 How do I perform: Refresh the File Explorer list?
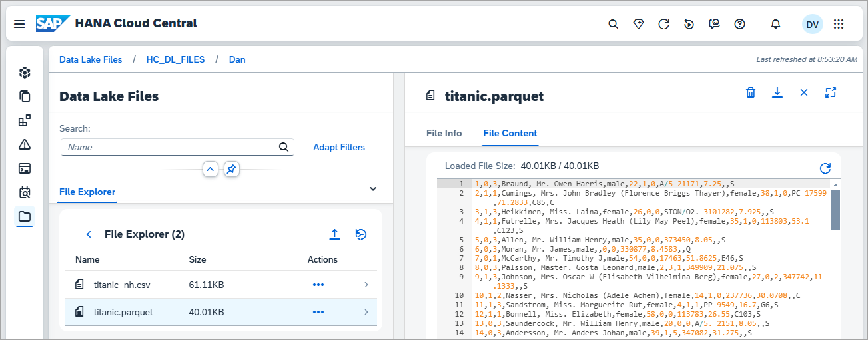coord(361,234)
